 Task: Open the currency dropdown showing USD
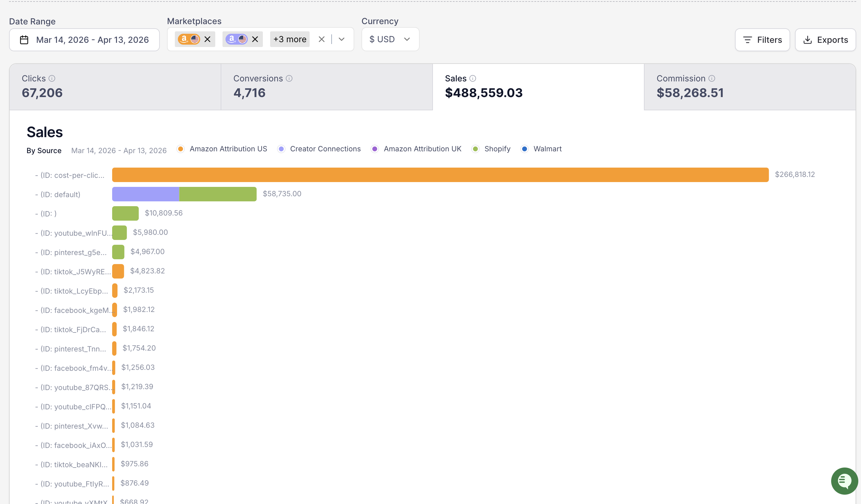pyautogui.click(x=389, y=39)
